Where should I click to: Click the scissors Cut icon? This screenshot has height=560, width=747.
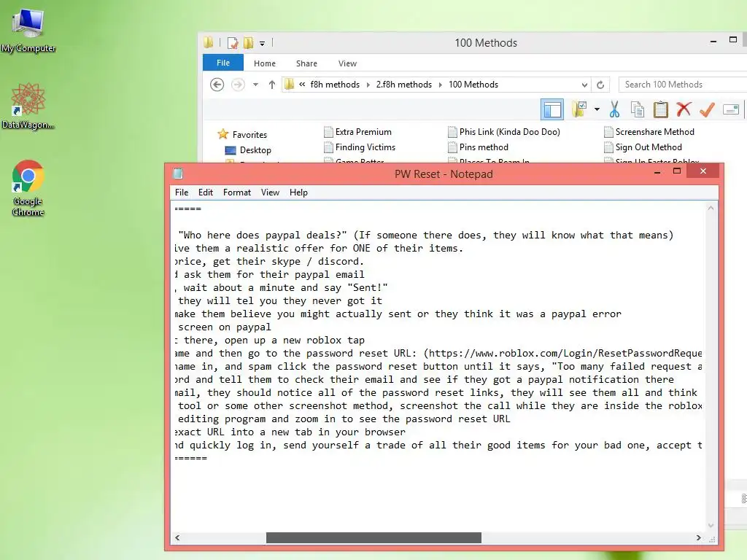(614, 109)
